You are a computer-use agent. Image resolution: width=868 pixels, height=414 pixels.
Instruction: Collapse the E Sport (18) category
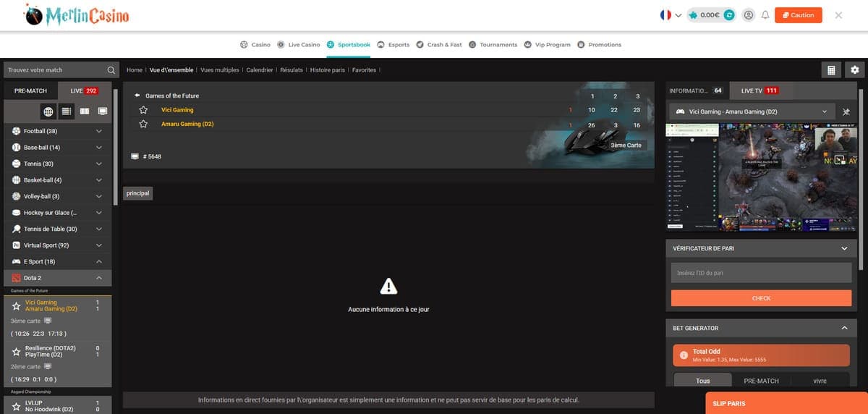[x=99, y=261]
